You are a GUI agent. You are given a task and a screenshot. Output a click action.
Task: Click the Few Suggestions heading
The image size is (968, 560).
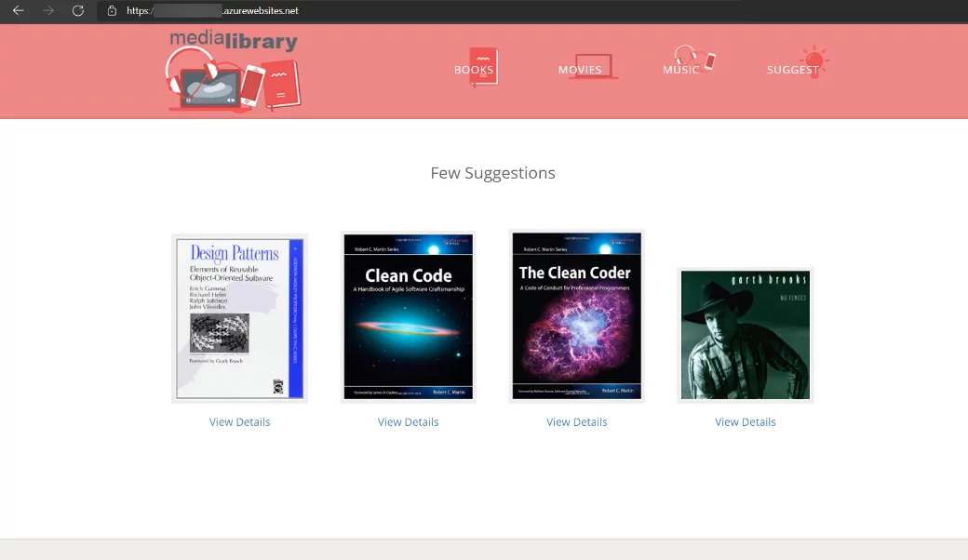[492, 173]
